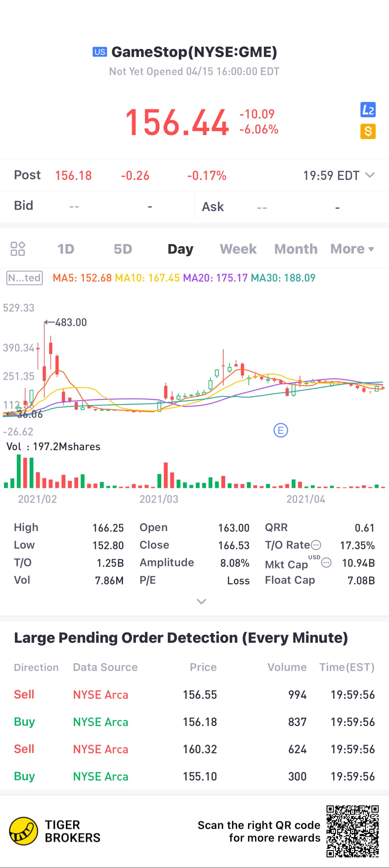Tap the MA10: 167.45 indicator
This screenshot has width=389, height=868.
click(x=147, y=278)
